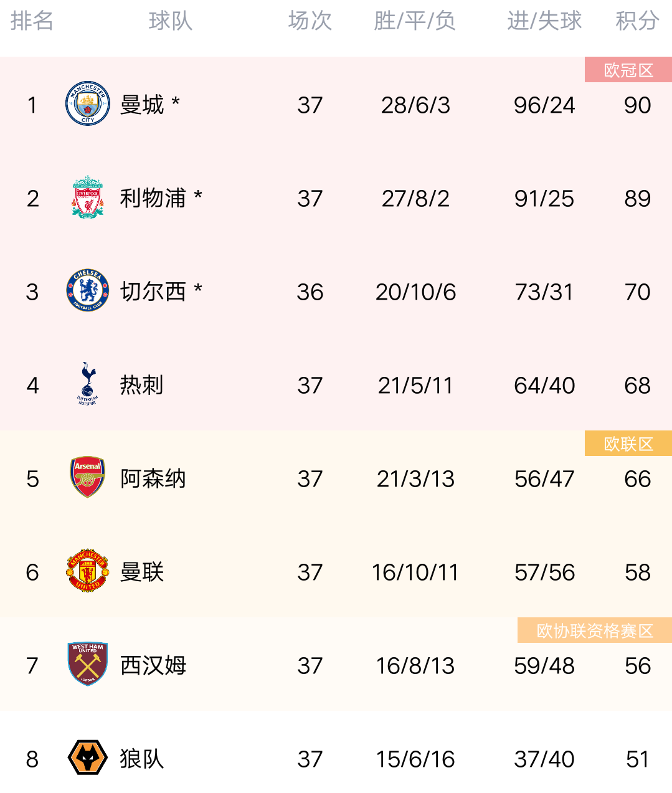The width and height of the screenshot is (672, 793).
Task: Click the Manchester City club crest
Action: click(x=88, y=103)
